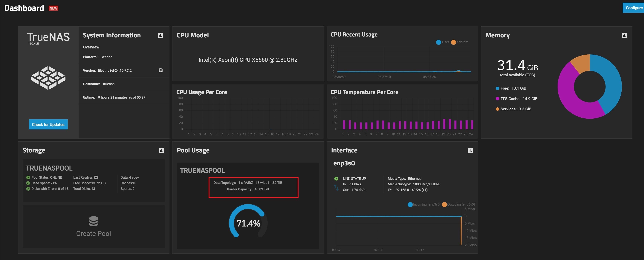Click Pool Status ONLINE green check icon
644x260 pixels.
[x=28, y=178]
